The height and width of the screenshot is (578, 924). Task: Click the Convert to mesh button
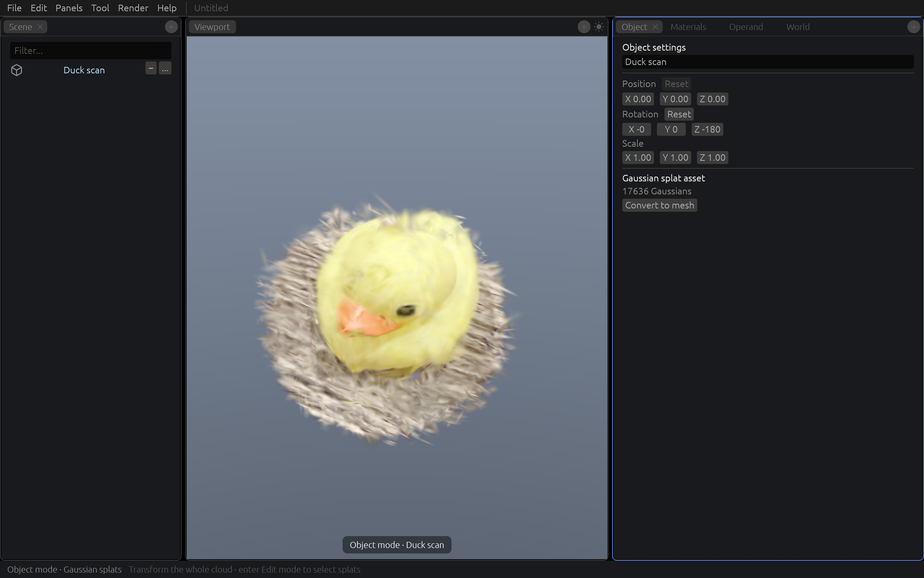coord(660,205)
